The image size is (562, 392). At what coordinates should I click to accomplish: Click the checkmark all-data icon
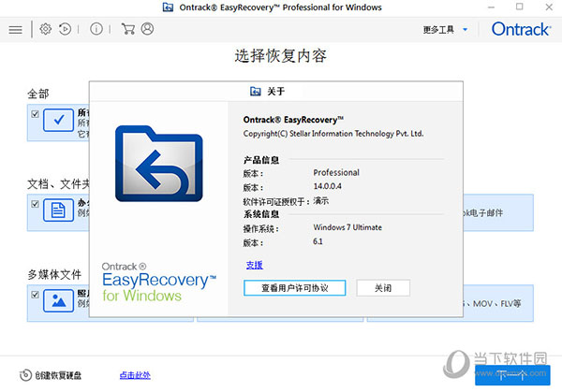click(58, 121)
